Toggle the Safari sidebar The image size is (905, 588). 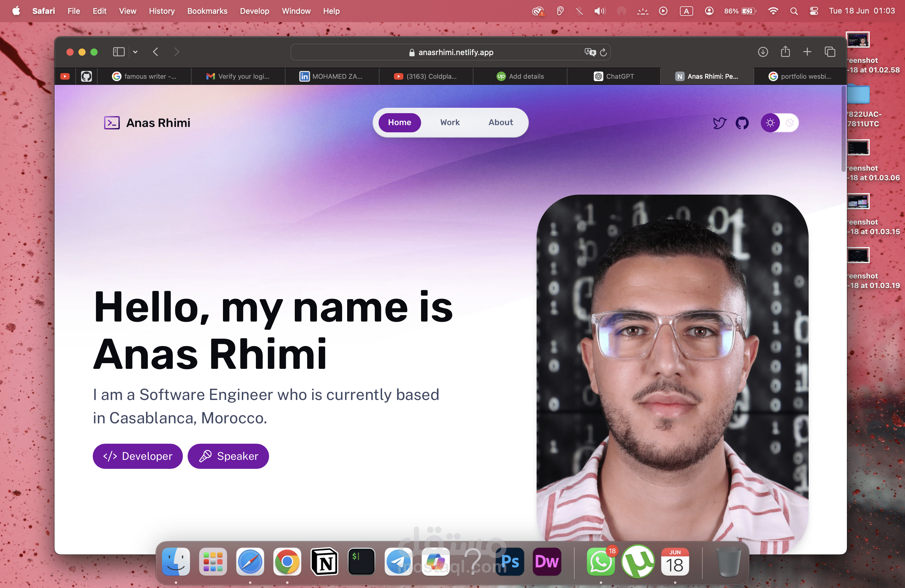[119, 52]
